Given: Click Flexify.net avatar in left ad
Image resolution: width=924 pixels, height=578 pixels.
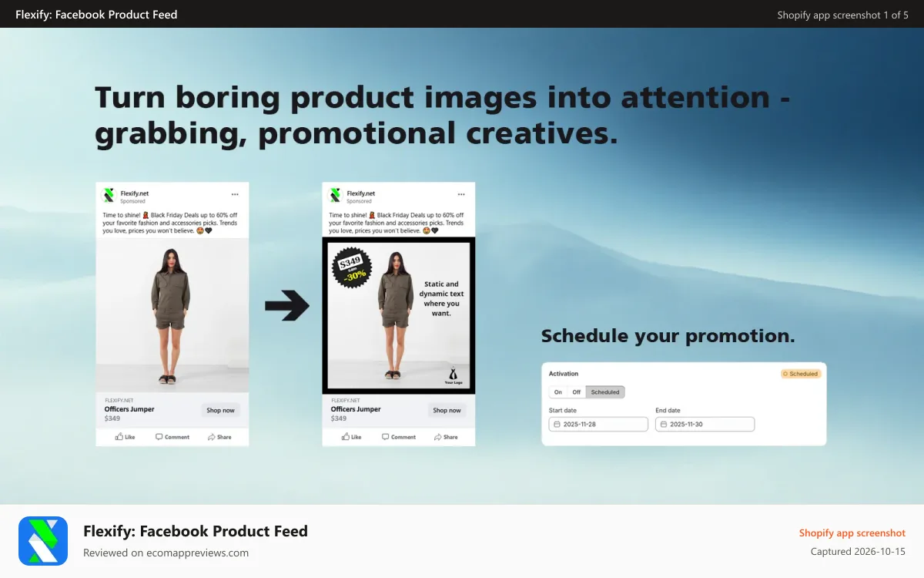Looking at the screenshot, I should click(109, 196).
